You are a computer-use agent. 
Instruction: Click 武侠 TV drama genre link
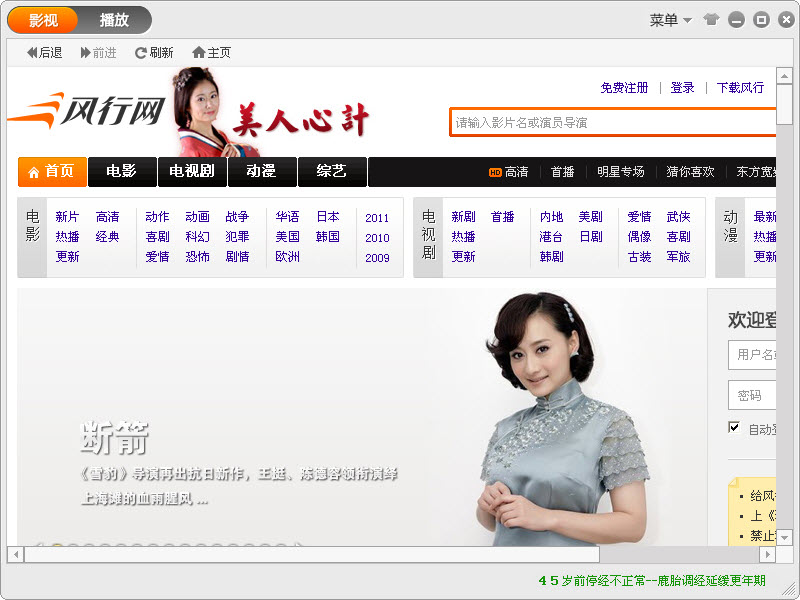point(679,217)
